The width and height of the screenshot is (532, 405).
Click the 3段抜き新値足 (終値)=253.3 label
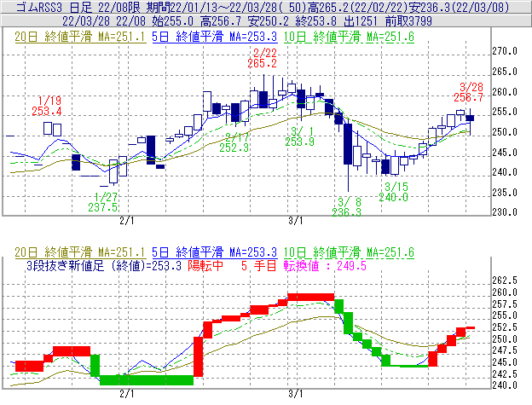click(x=104, y=265)
